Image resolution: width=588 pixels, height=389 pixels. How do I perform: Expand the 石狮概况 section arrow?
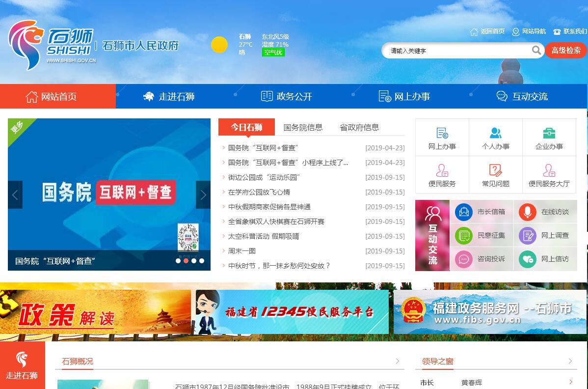tap(398, 361)
